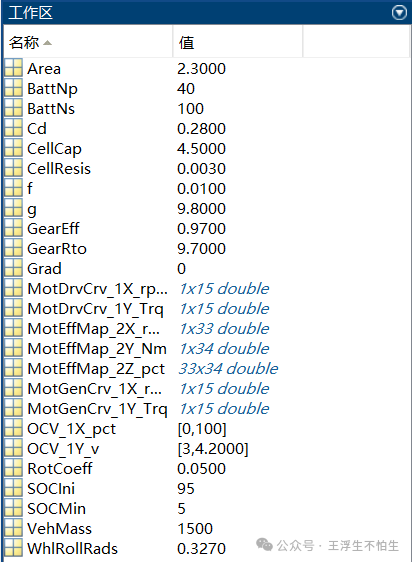This screenshot has height=562, width=412.
Task: Select the OCV_1X_pct variable name
Action: coord(72,429)
